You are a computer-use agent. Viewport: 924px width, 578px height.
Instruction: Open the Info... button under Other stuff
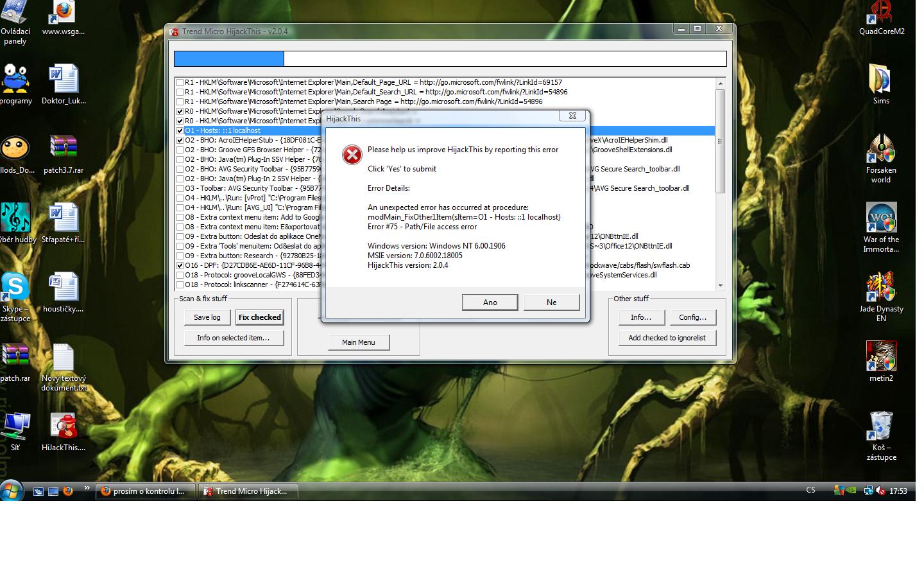[x=641, y=317]
